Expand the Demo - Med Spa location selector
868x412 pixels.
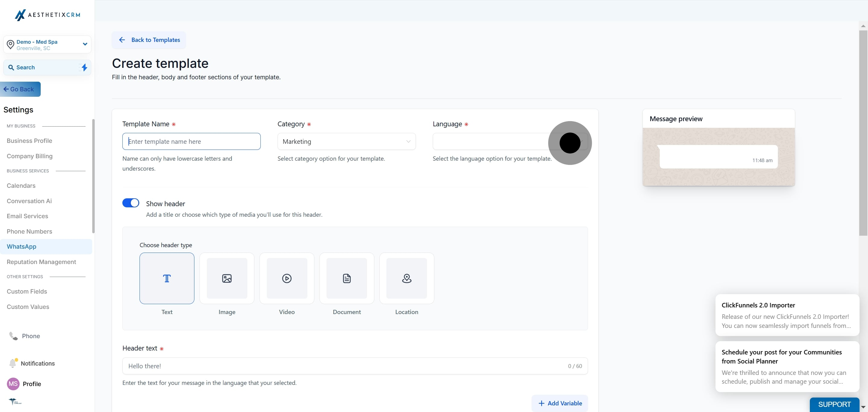47,45
